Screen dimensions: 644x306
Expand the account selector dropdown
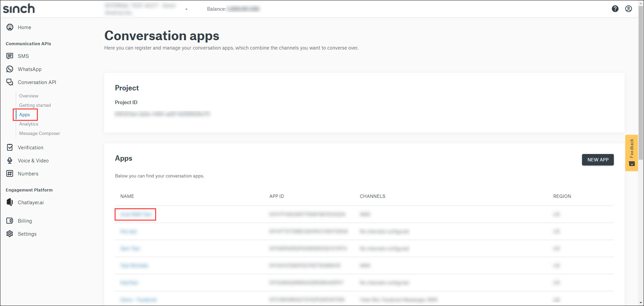[x=186, y=9]
